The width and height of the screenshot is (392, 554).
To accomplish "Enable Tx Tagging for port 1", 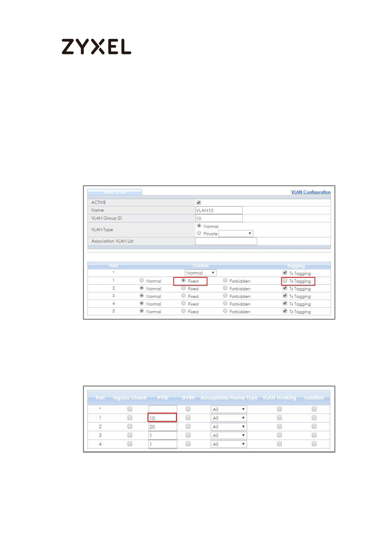I will [285, 281].
